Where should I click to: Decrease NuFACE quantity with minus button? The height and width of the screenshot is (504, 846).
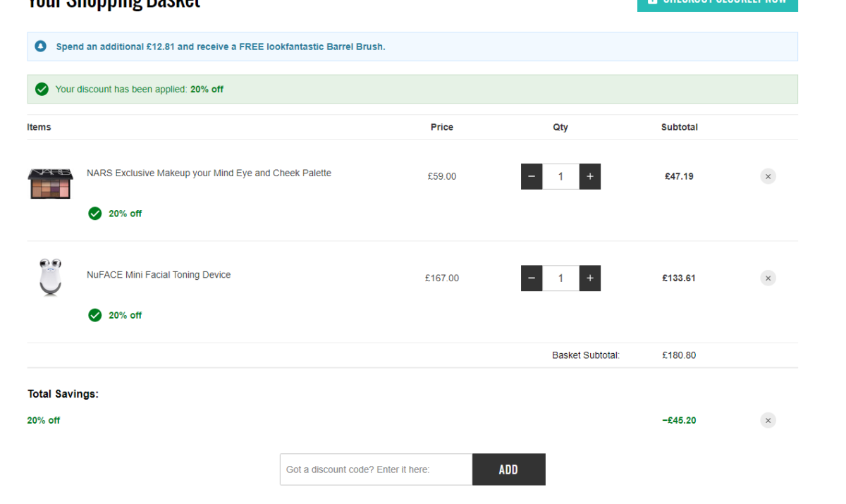pyautogui.click(x=532, y=278)
